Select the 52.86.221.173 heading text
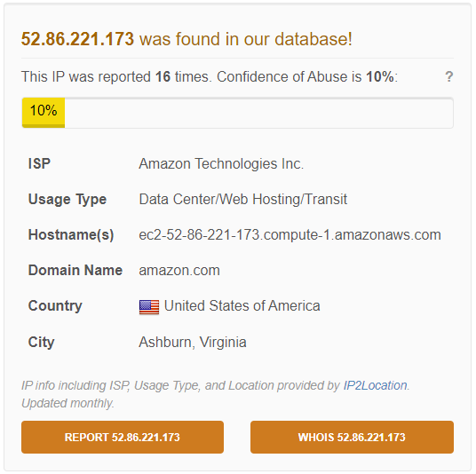The width and height of the screenshot is (476, 474). pos(77,39)
